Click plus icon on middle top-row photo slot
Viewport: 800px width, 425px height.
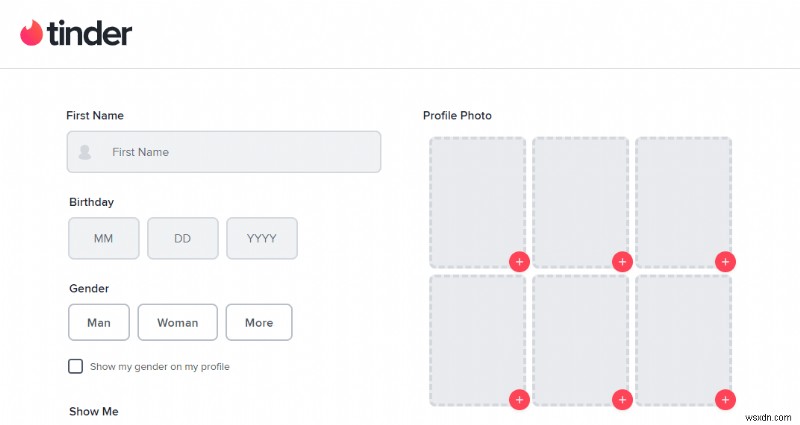[x=622, y=262]
